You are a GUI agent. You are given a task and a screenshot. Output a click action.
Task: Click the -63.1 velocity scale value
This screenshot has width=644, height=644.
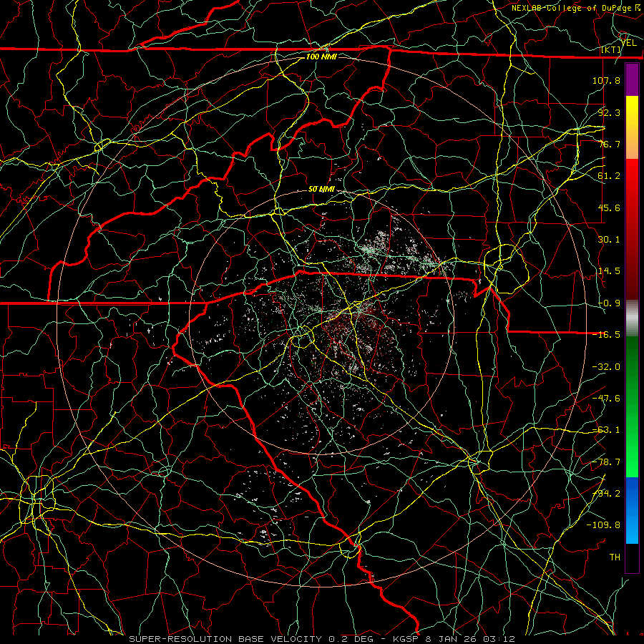point(606,430)
